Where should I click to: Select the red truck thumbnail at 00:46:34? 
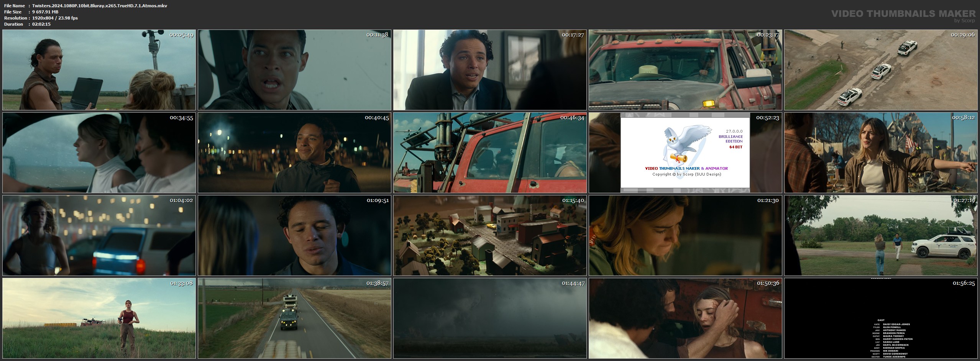point(490,153)
